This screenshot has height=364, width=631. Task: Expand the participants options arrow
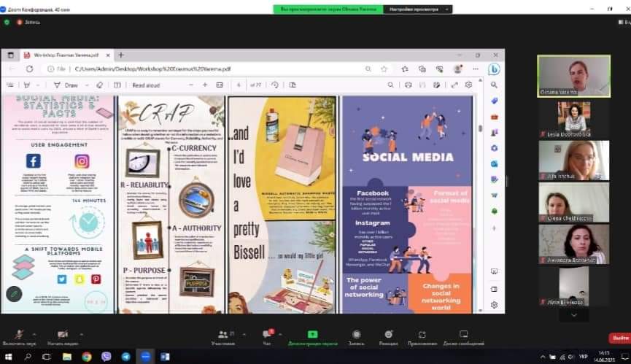244,334
